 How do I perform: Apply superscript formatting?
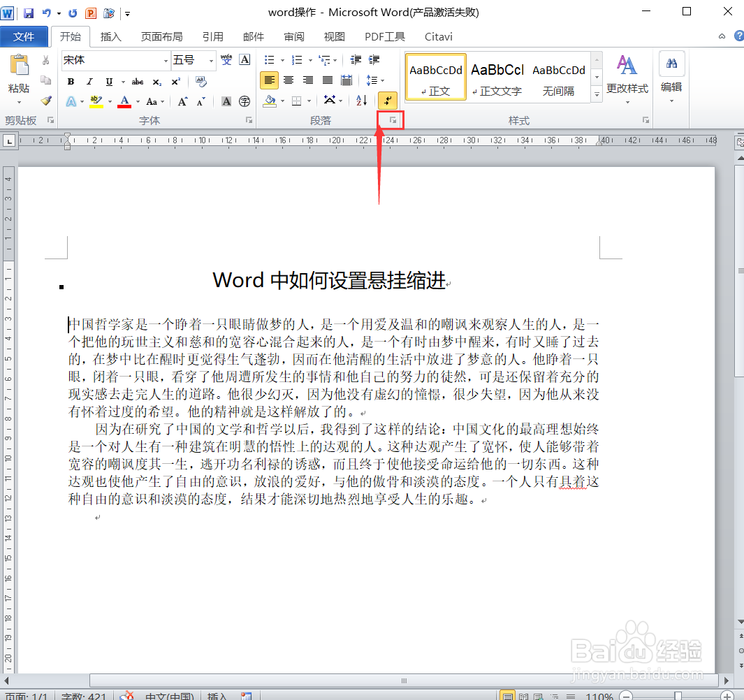point(175,82)
